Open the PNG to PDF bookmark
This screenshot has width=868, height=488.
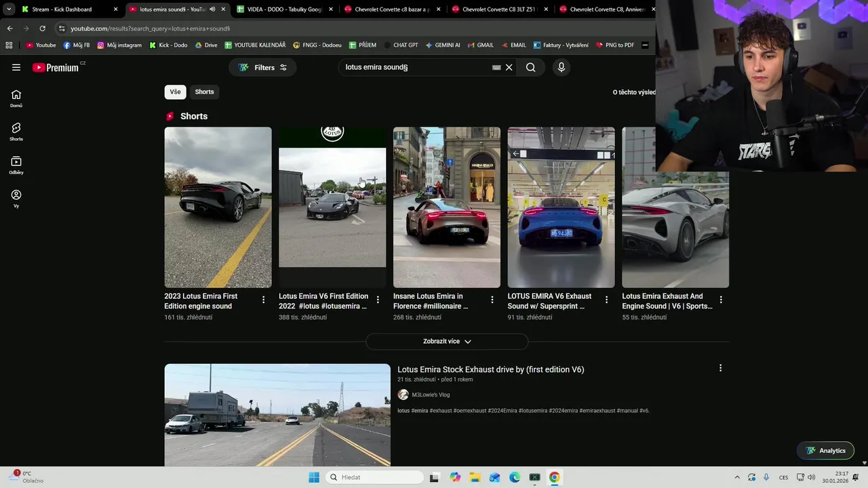[615, 45]
